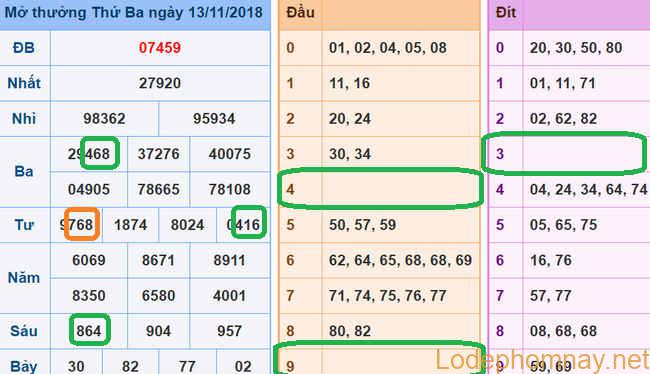Viewport: 650px width, 374px height.
Task: Select Bảy prize number 82
Action: point(130,367)
